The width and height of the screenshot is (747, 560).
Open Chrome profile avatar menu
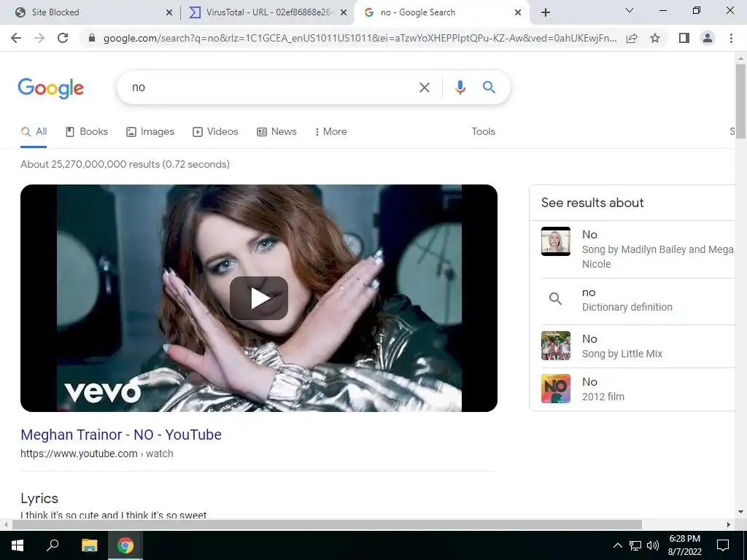708,38
